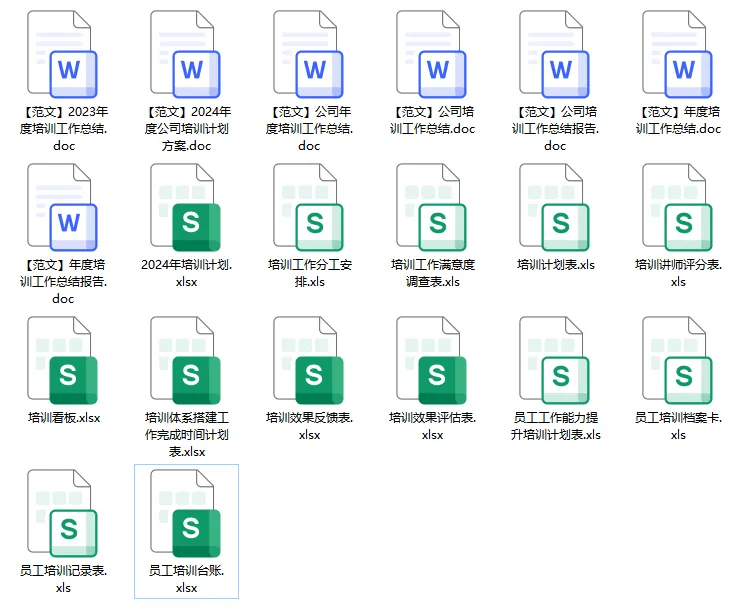
Task: Select the 培训效果评估表.xlsx spreadsheet icon
Action: (431, 360)
